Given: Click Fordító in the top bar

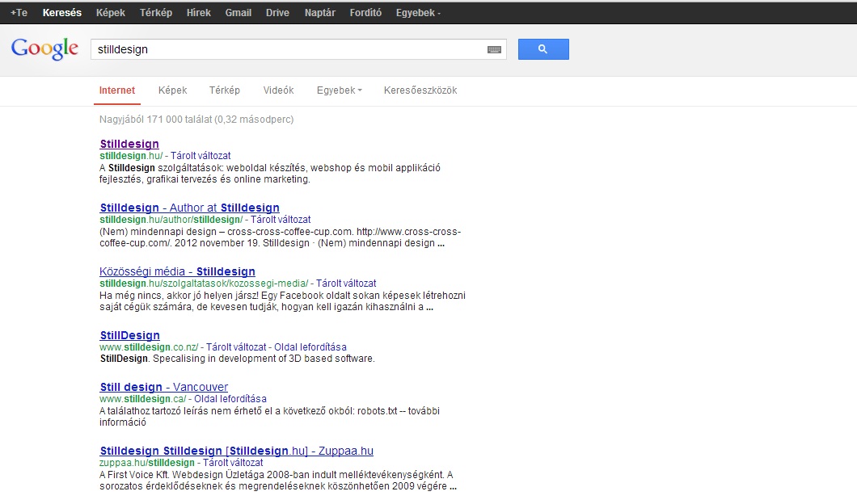Looking at the screenshot, I should (365, 13).
